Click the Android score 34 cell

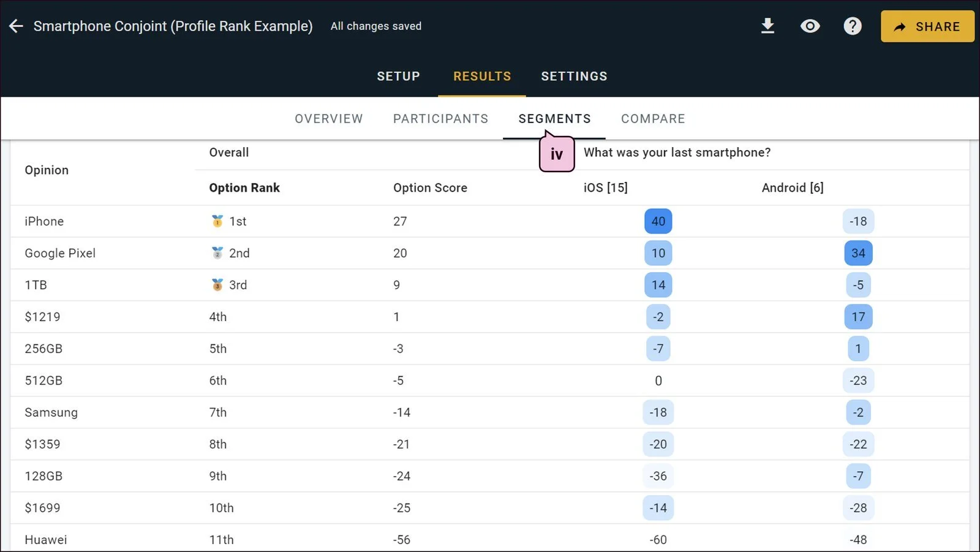pyautogui.click(x=858, y=253)
